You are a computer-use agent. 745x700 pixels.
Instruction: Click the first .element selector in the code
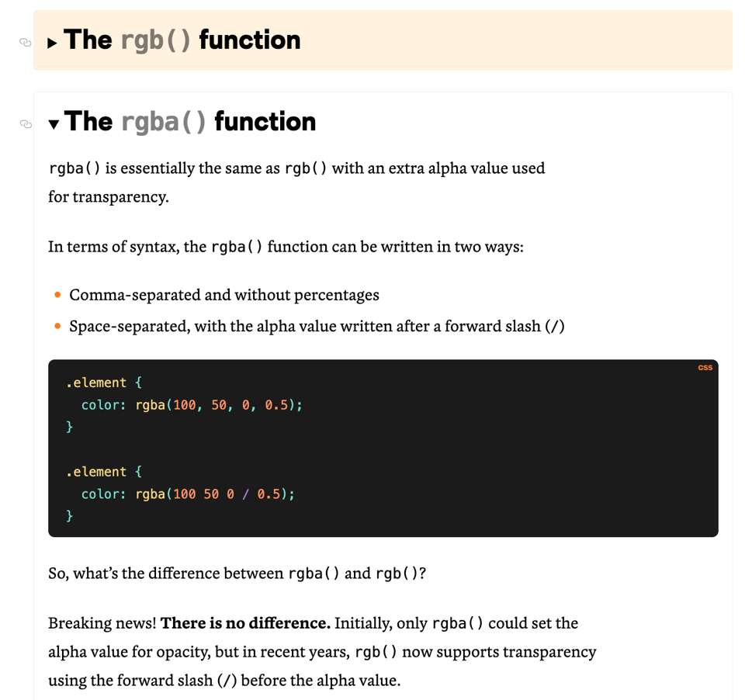[96, 383]
